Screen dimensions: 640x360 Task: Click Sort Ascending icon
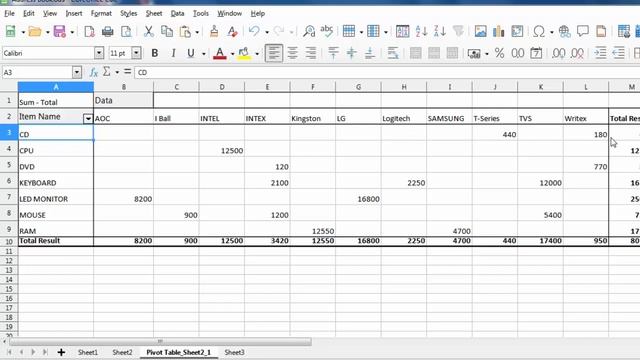pyautogui.click(x=421, y=31)
